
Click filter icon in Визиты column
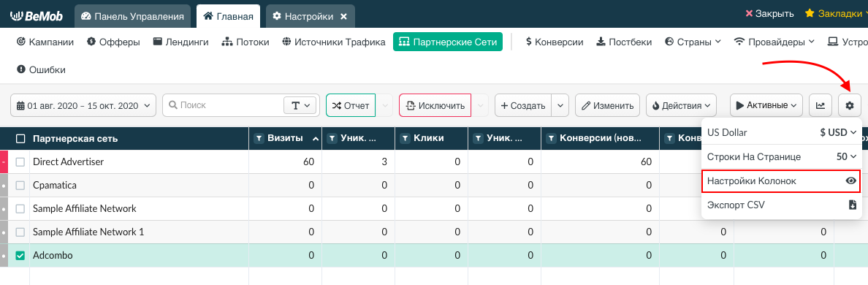tap(259, 139)
